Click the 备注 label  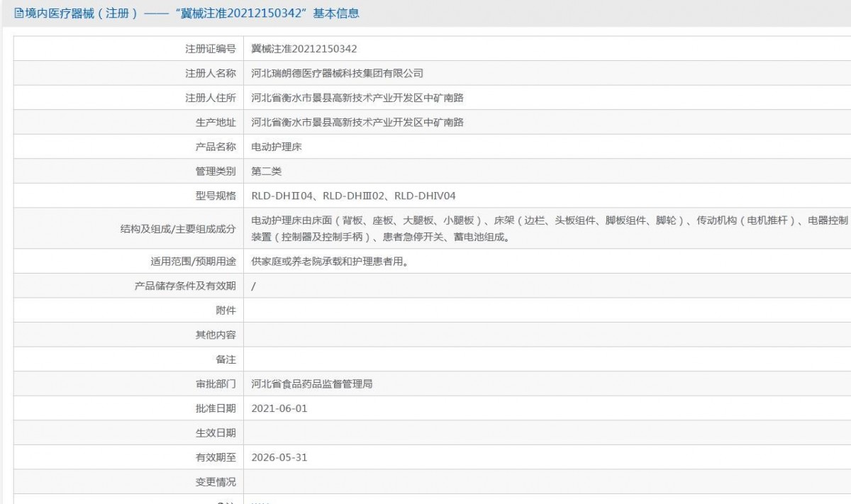click(226, 359)
